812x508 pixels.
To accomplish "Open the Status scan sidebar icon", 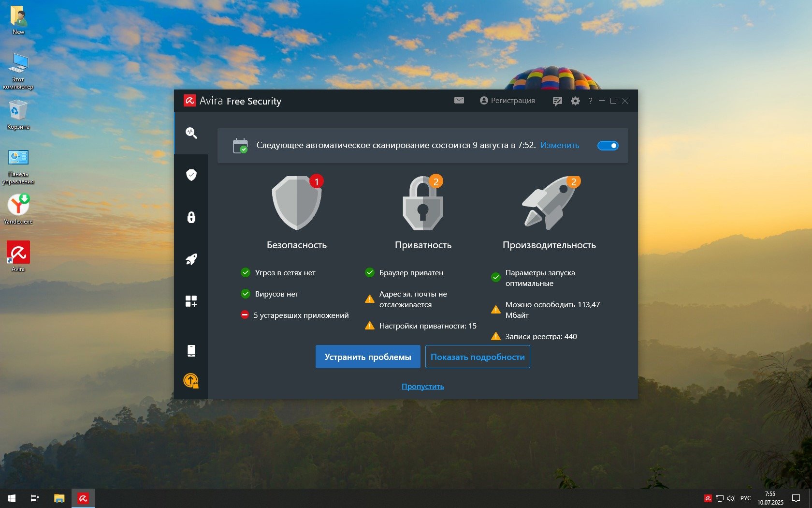I will pos(191,133).
